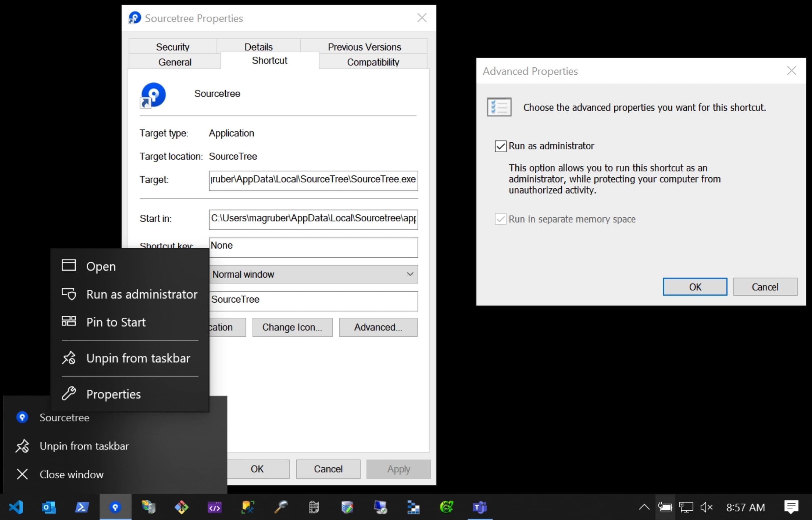
Task: Open the Action Center notification icon
Action: [x=791, y=507]
